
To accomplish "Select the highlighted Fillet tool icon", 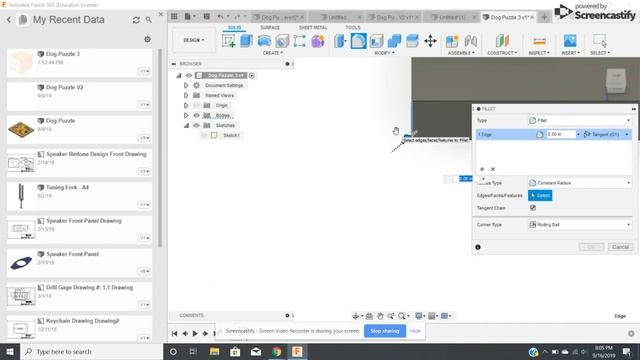I will (x=358, y=41).
